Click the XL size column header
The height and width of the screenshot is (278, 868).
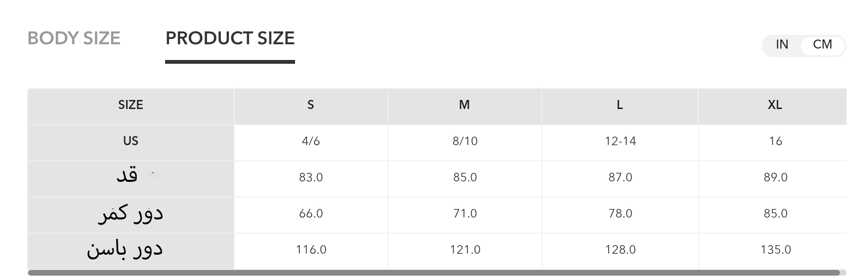pyautogui.click(x=775, y=105)
